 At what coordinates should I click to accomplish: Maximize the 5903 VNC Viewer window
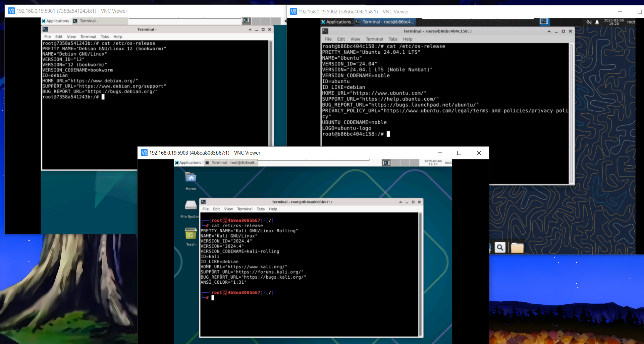pos(459,153)
